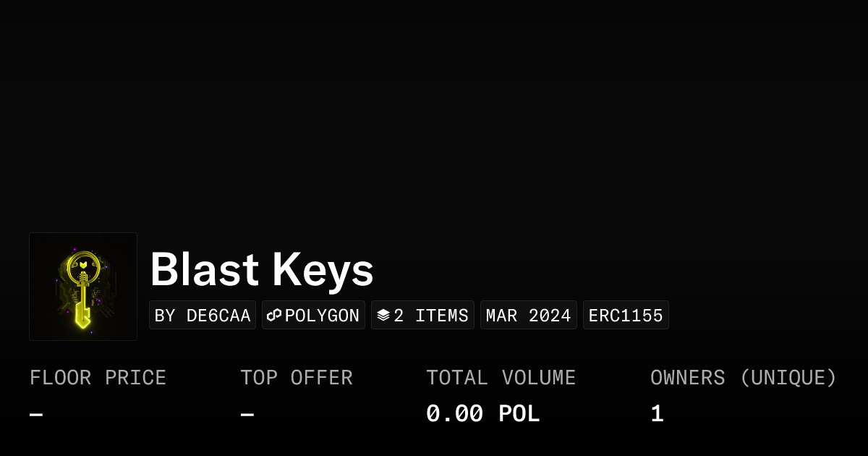Select the MAR 2024 creation date badge
This screenshot has width=868, height=456.
[528, 316]
